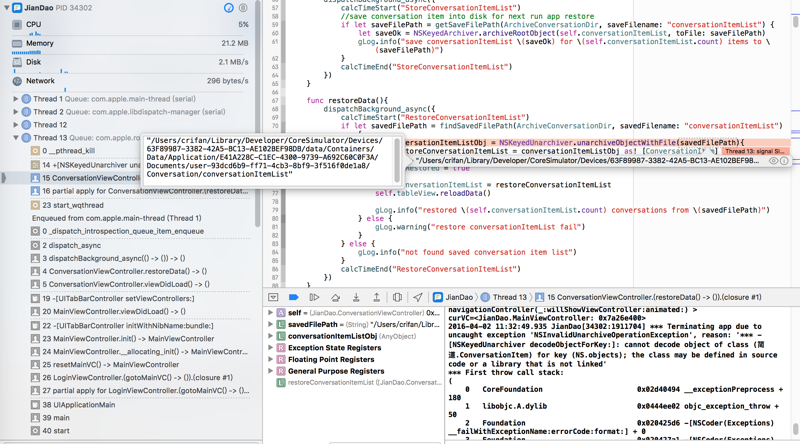Click the Quick Look eye icon in the value popup

773,161
